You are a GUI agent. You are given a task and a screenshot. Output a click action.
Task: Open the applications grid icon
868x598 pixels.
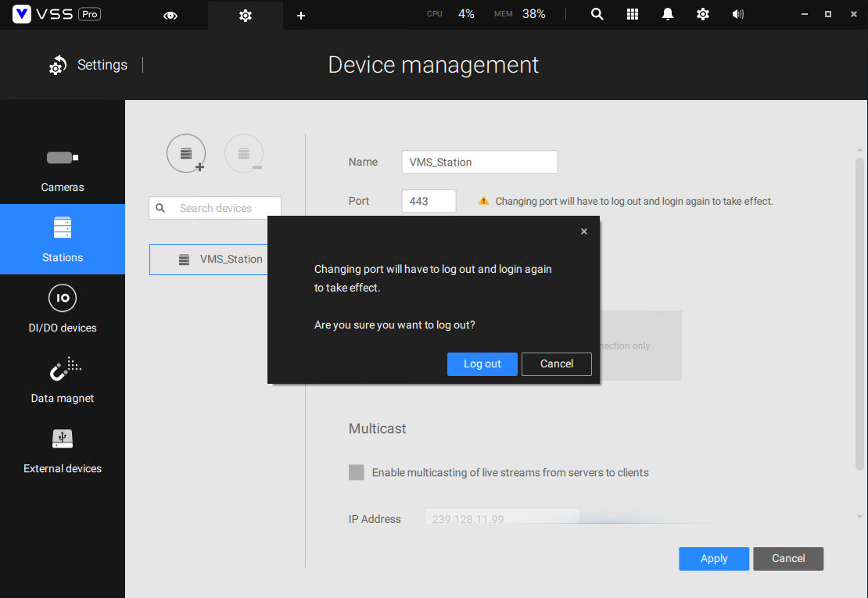(632, 13)
